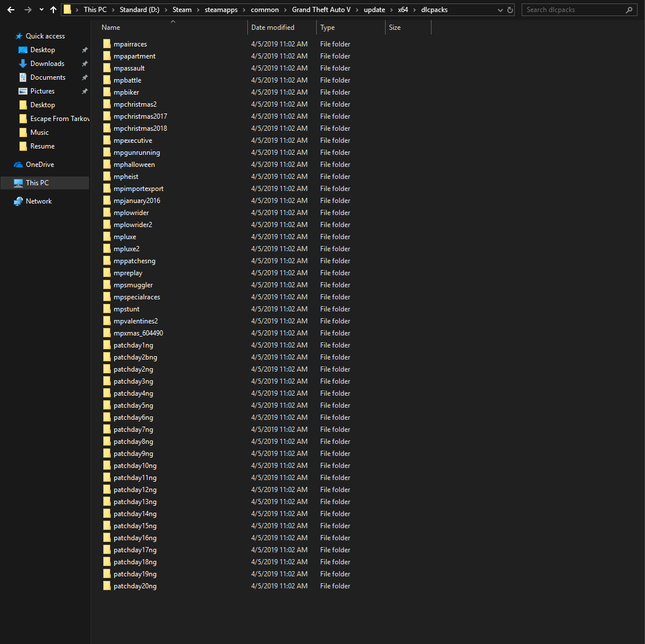
Task: Click the Back navigation arrow
Action: tap(11, 10)
